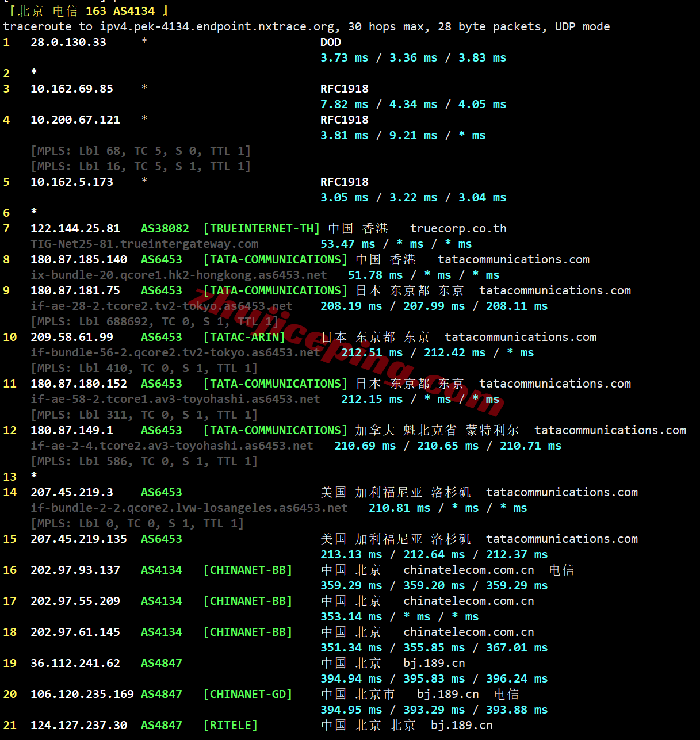Select IP address 202.97.55.209
700x740 pixels.
point(75,601)
